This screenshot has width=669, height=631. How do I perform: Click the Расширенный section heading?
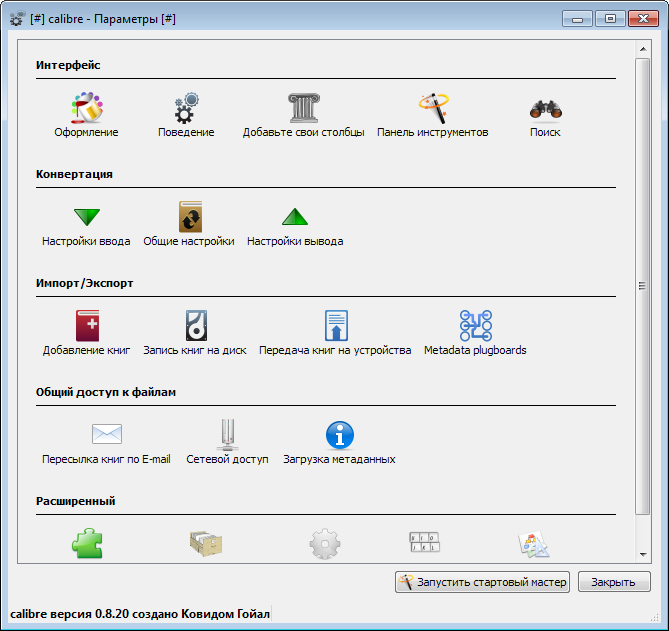(x=76, y=501)
